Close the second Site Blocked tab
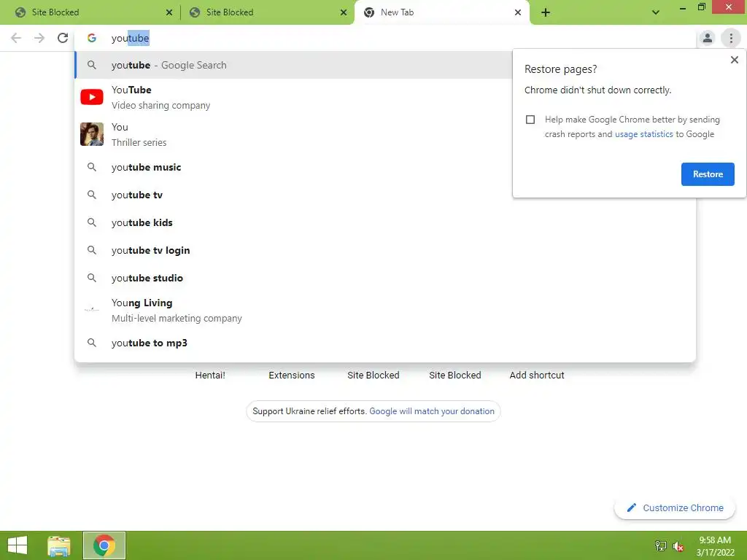The width and height of the screenshot is (747, 560). pos(344,12)
